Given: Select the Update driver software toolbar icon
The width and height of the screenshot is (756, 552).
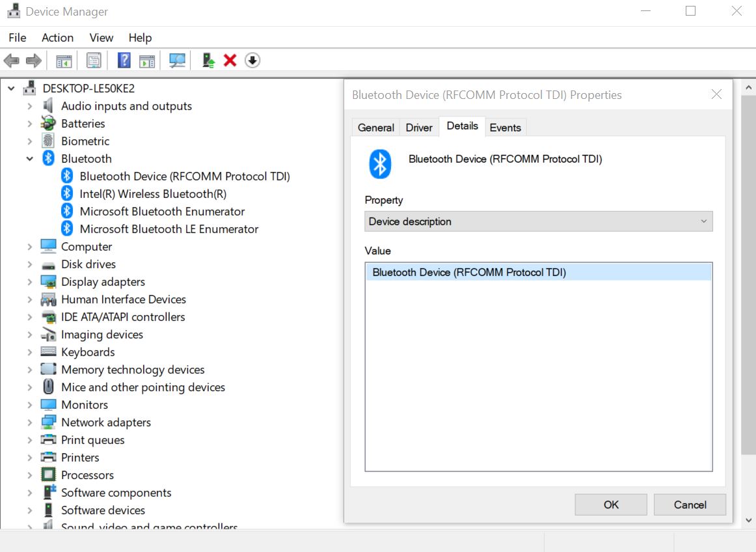Looking at the screenshot, I should click(x=209, y=60).
